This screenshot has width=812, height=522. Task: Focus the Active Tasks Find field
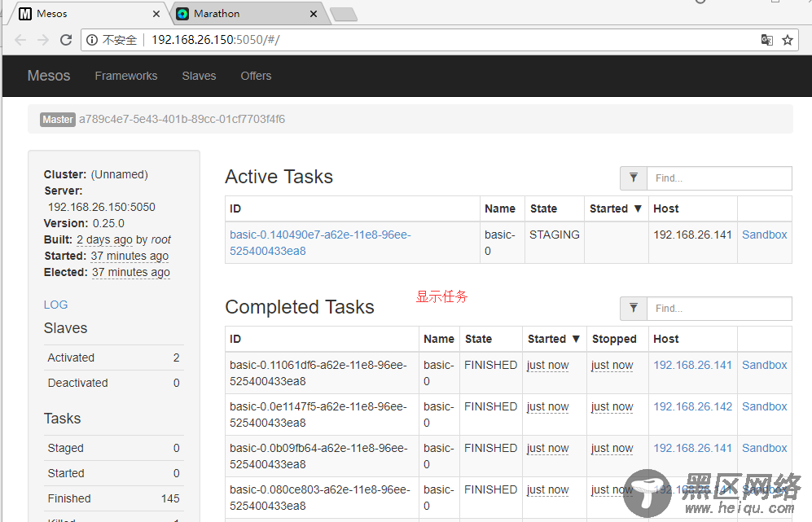coord(719,178)
